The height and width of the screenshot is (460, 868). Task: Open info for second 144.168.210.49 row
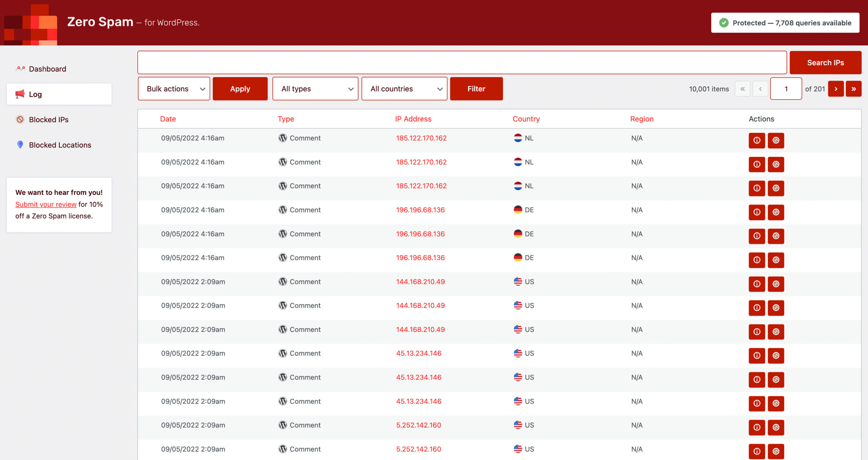point(757,308)
